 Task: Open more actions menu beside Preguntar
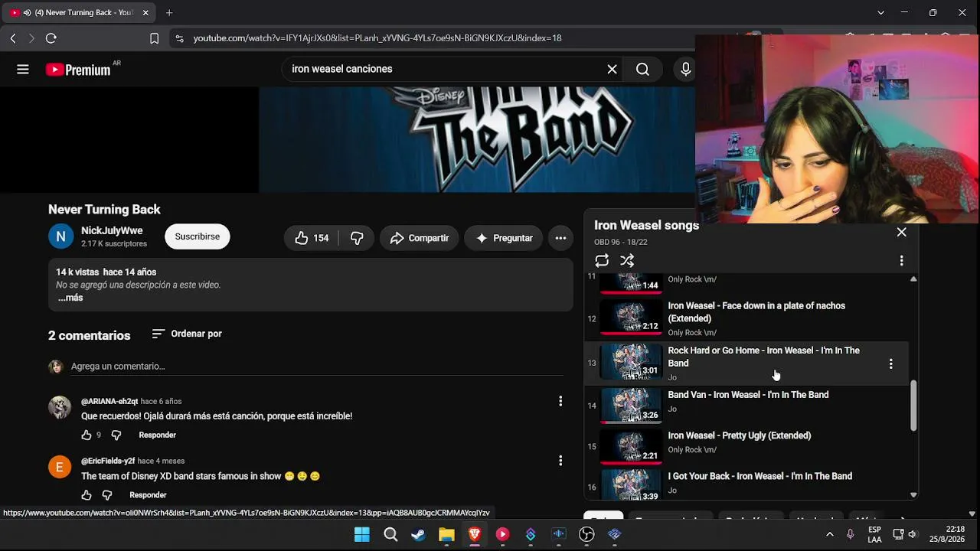click(560, 238)
